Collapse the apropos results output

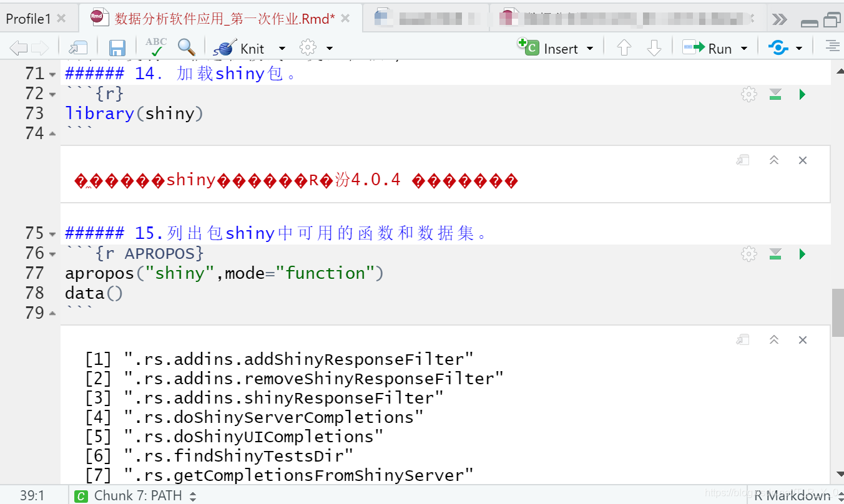click(774, 339)
